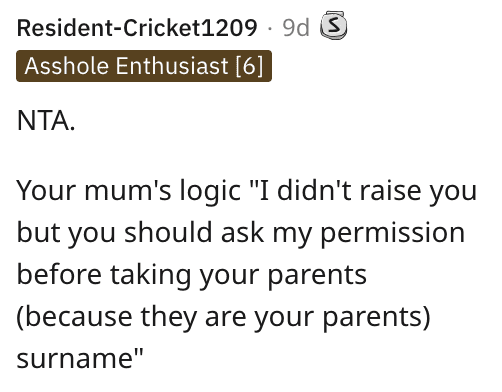Click the word "taking" in the comment
This screenshot has height=392, width=502.
coord(151,275)
